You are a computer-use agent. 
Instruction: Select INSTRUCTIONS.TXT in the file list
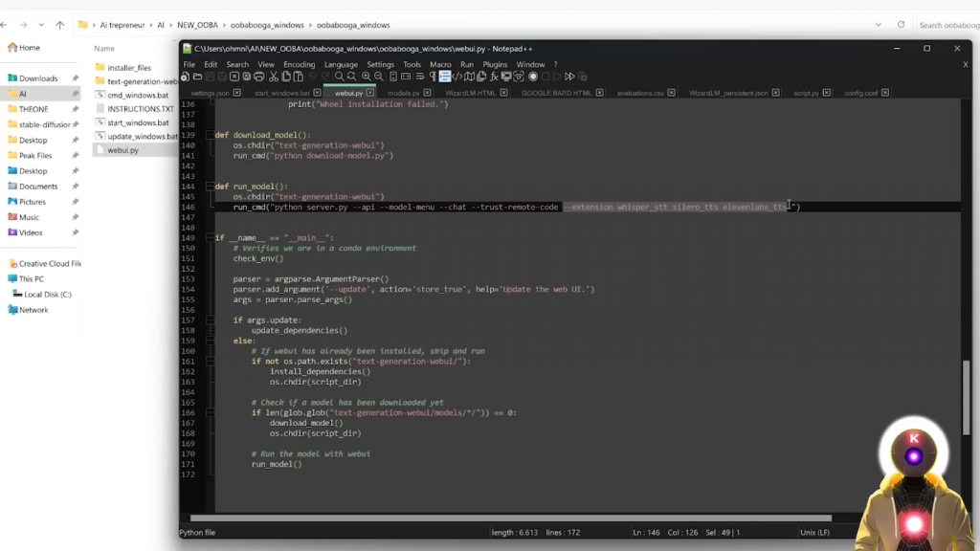[x=140, y=109]
